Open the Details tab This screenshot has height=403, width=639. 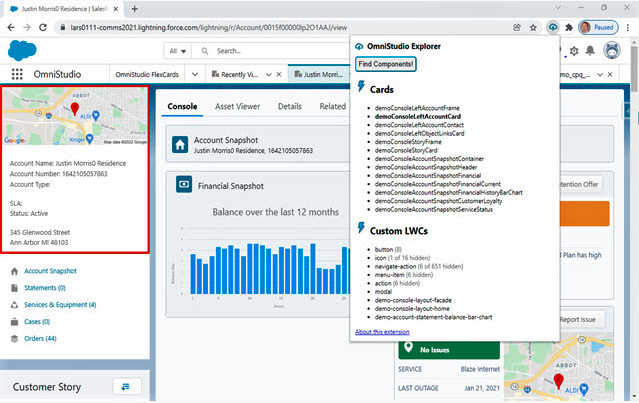pos(289,106)
